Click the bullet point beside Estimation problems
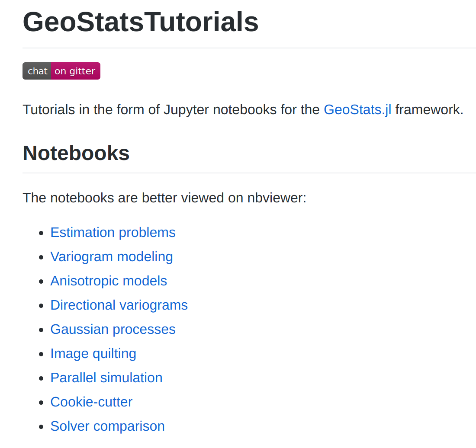The width and height of the screenshot is (476, 448). pos(41,233)
